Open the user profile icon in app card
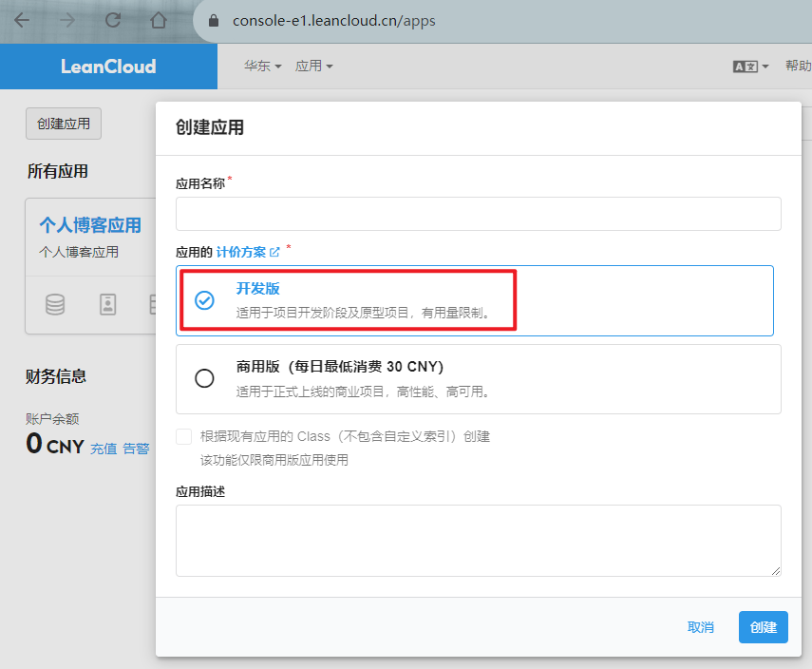The height and width of the screenshot is (669, 812). coord(107,304)
